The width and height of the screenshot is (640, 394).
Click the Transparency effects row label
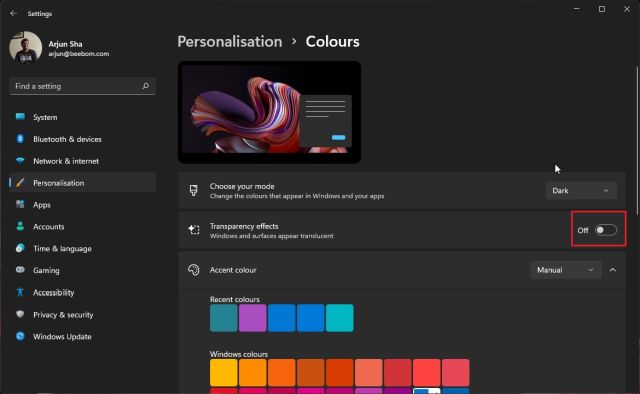tap(244, 226)
